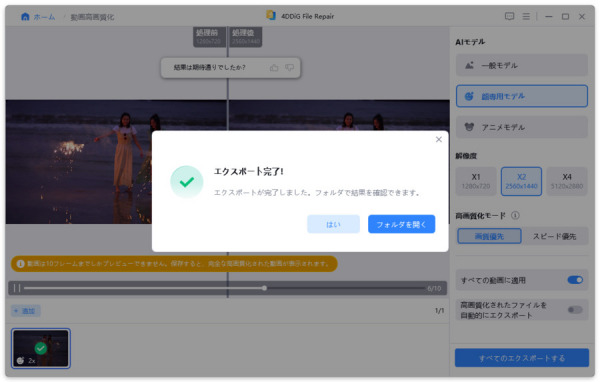This screenshot has height=382, width=600.
Task: Switch to スピード優先 mode
Action: click(x=554, y=236)
